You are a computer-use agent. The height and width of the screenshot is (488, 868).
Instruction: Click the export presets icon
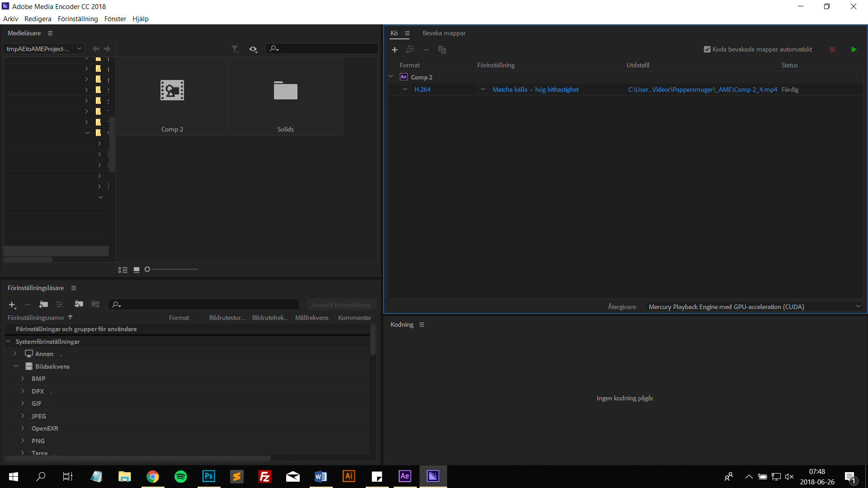pyautogui.click(x=95, y=304)
